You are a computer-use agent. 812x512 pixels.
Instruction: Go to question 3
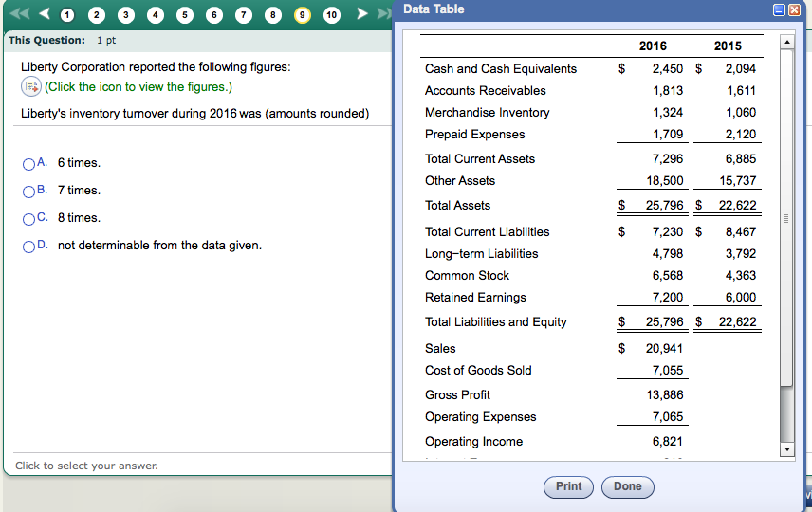tap(126, 15)
